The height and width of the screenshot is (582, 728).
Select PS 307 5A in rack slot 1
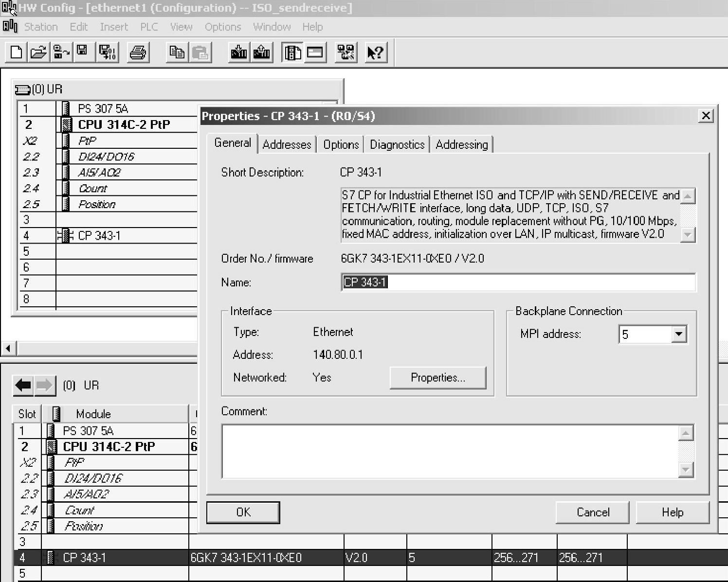[x=103, y=108]
